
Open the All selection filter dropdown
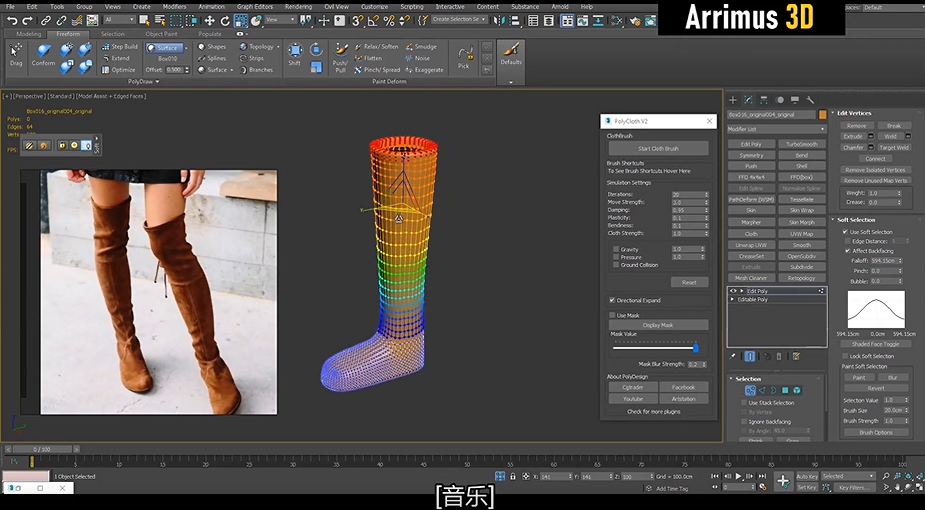[x=120, y=20]
